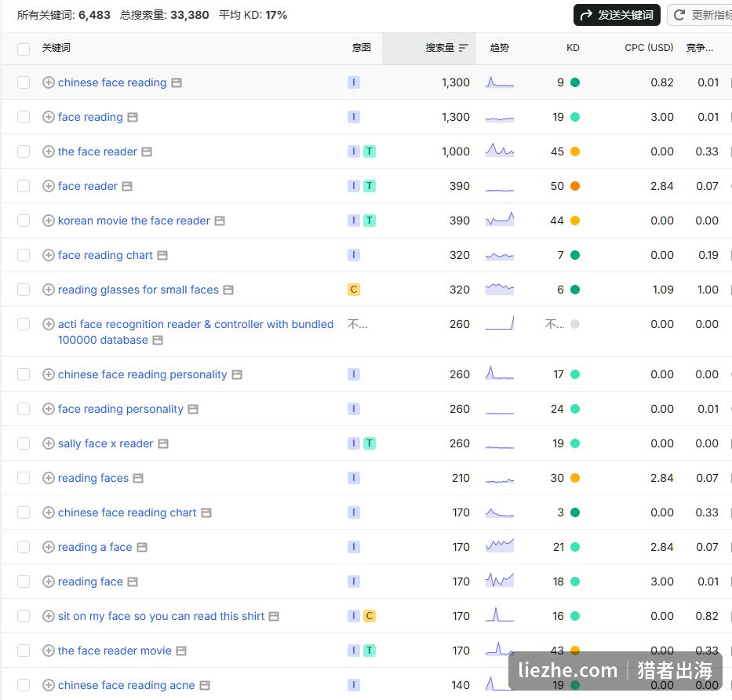Image resolution: width=732 pixels, height=700 pixels.
Task: Click plus icon for 'the face reader movie'
Action: coord(48,651)
